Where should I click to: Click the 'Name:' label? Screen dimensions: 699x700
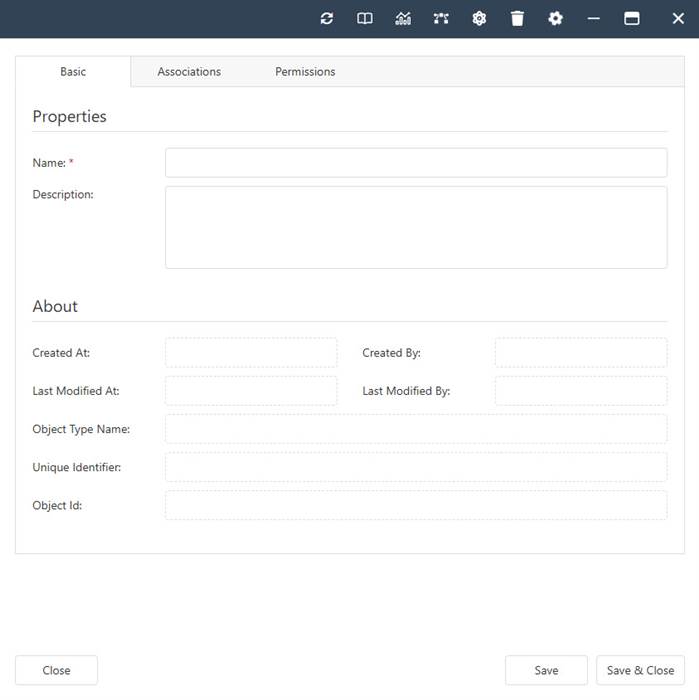pyautogui.click(x=49, y=163)
